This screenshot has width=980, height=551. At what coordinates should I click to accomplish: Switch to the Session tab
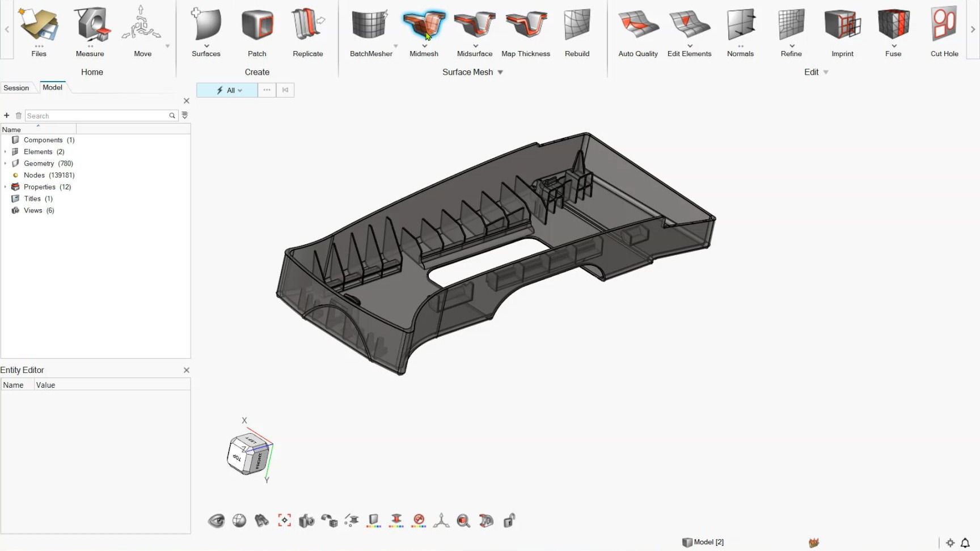[x=16, y=88]
